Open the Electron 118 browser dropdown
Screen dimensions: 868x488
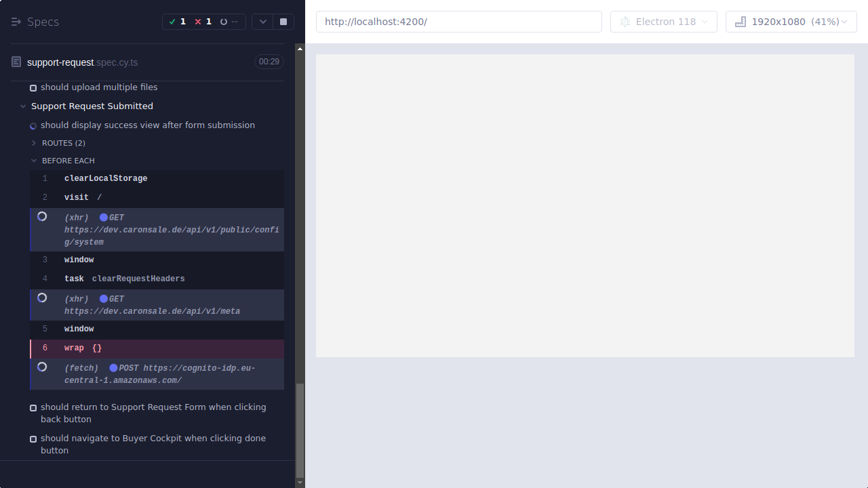pos(663,21)
